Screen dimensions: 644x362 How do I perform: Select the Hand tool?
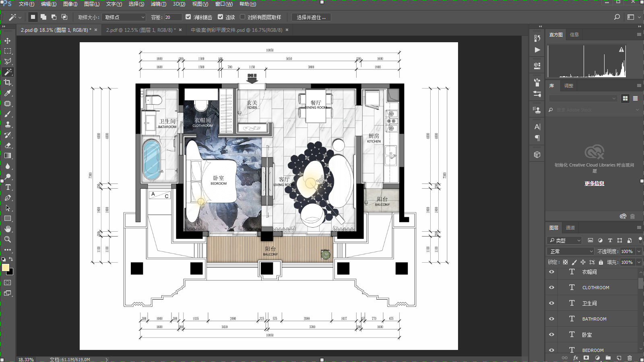point(8,229)
